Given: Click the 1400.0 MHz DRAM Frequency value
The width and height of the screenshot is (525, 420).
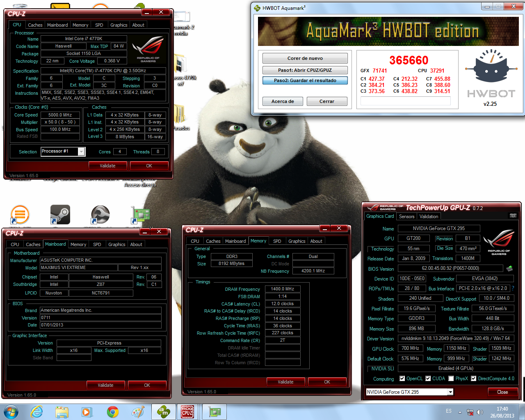Looking at the screenshot, I should (x=283, y=289).
